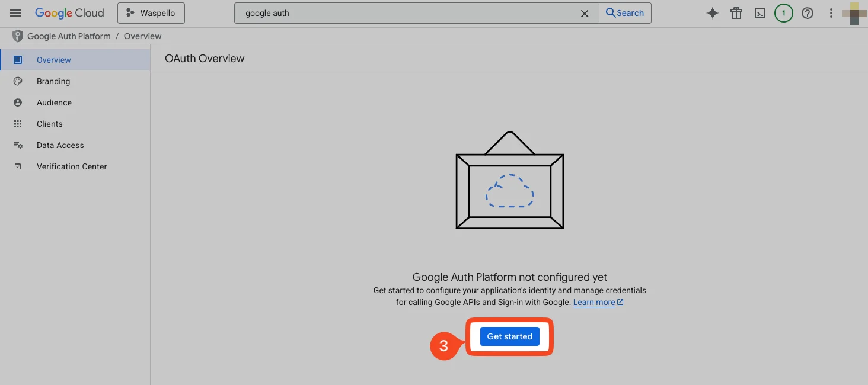868x385 pixels.
Task: Click the OAuth Overview heading
Action: (x=205, y=59)
